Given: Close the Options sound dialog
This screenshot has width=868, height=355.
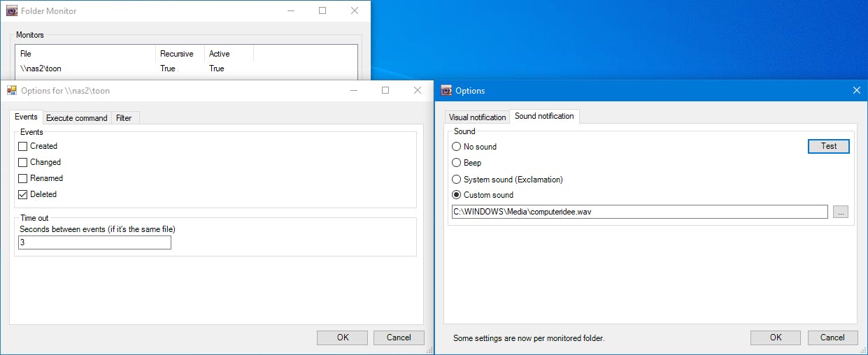Looking at the screenshot, I should [856, 91].
